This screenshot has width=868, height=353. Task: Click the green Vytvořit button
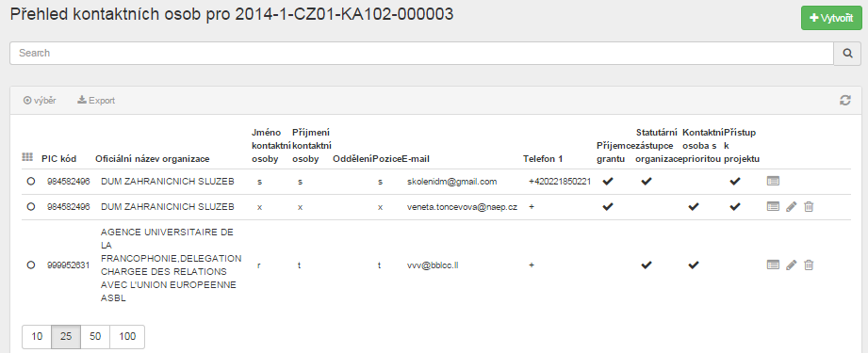(831, 18)
